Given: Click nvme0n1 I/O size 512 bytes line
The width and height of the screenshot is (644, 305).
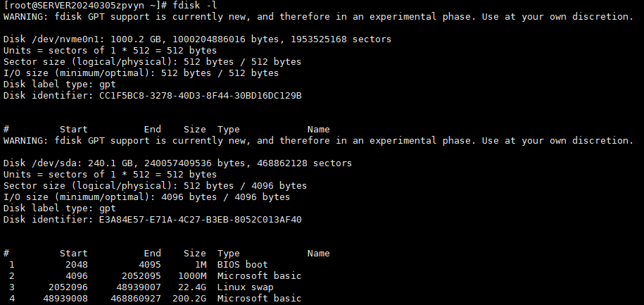Looking at the screenshot, I should coord(141,73).
